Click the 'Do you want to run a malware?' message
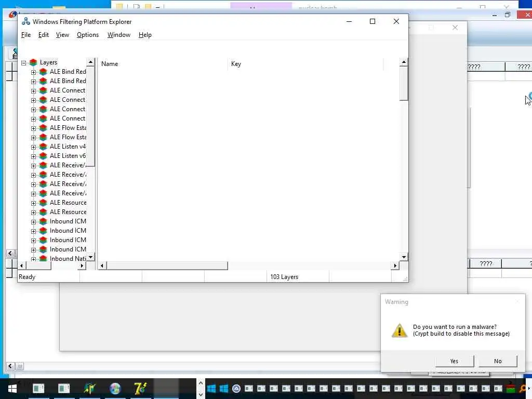The width and height of the screenshot is (532, 399). coord(455,327)
